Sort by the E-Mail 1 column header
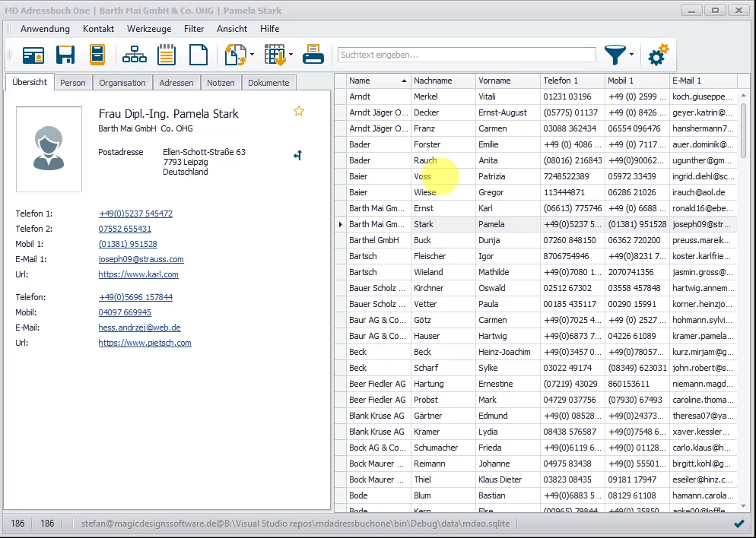 click(x=703, y=81)
